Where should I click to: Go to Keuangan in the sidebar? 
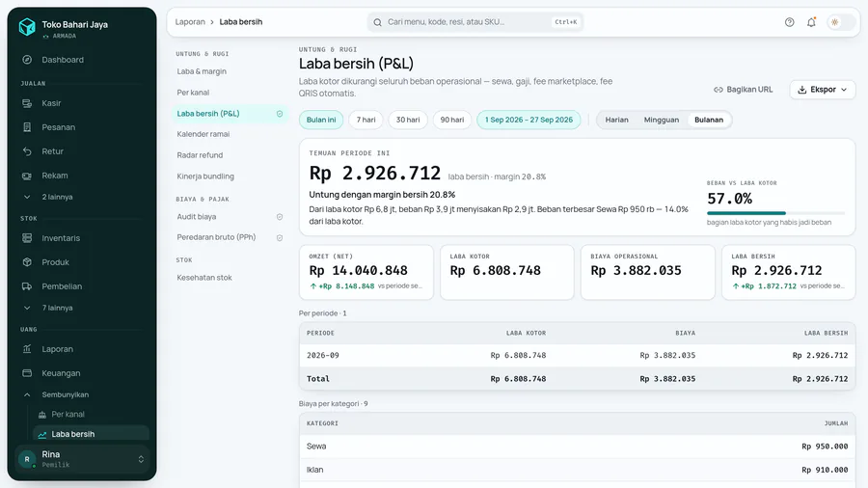(82, 373)
